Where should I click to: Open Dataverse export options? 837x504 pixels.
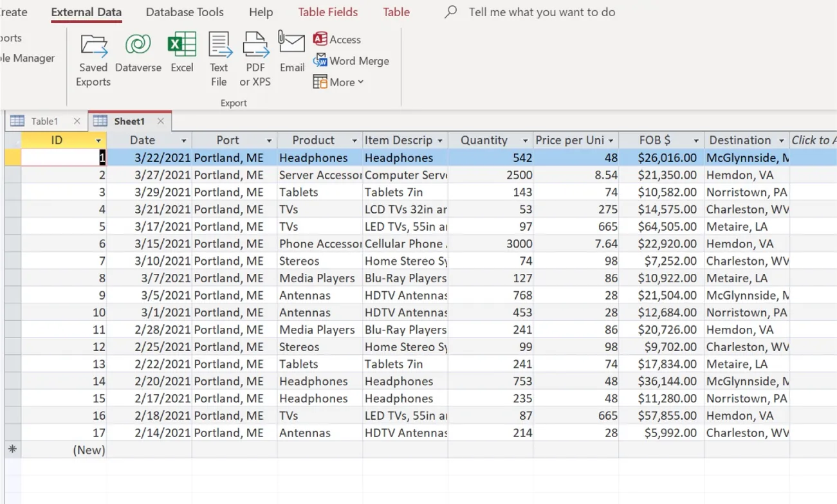pyautogui.click(x=138, y=58)
